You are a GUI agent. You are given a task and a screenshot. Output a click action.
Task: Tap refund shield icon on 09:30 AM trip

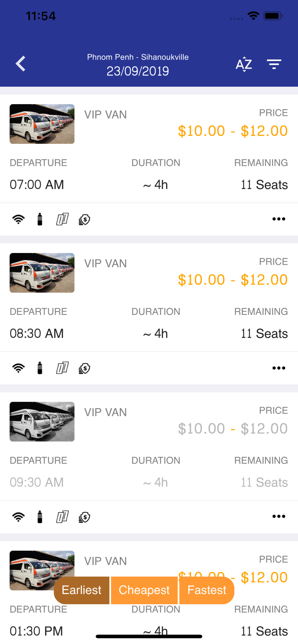tap(84, 517)
